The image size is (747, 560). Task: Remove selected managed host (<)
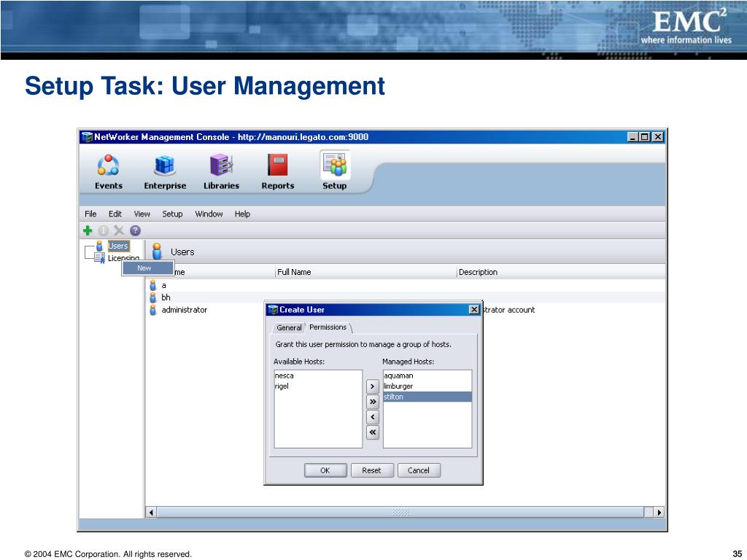tap(373, 417)
